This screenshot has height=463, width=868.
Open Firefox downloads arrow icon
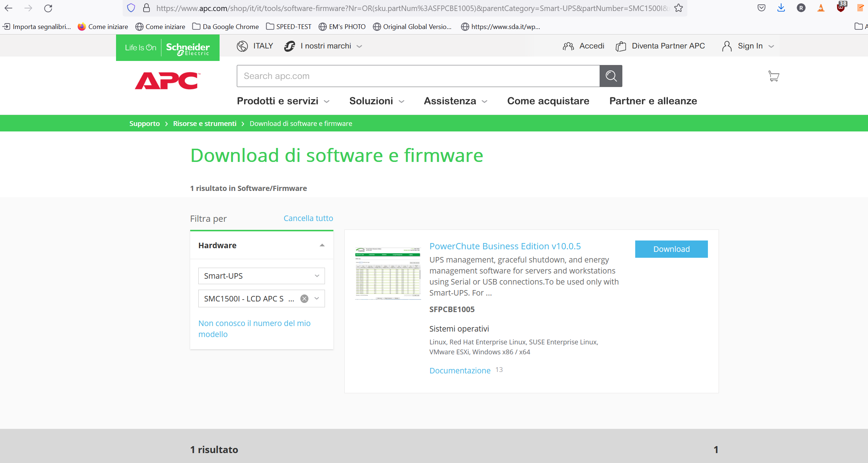pos(781,8)
